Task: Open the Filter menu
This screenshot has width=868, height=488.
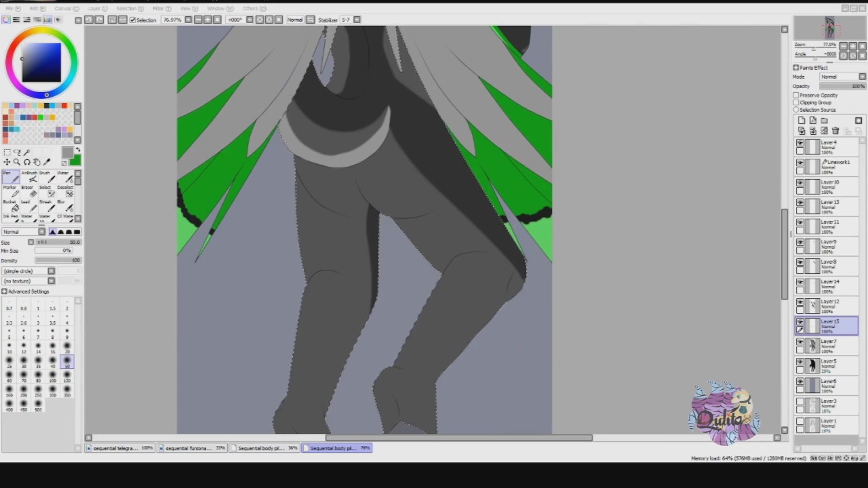Action: pyautogui.click(x=160, y=8)
